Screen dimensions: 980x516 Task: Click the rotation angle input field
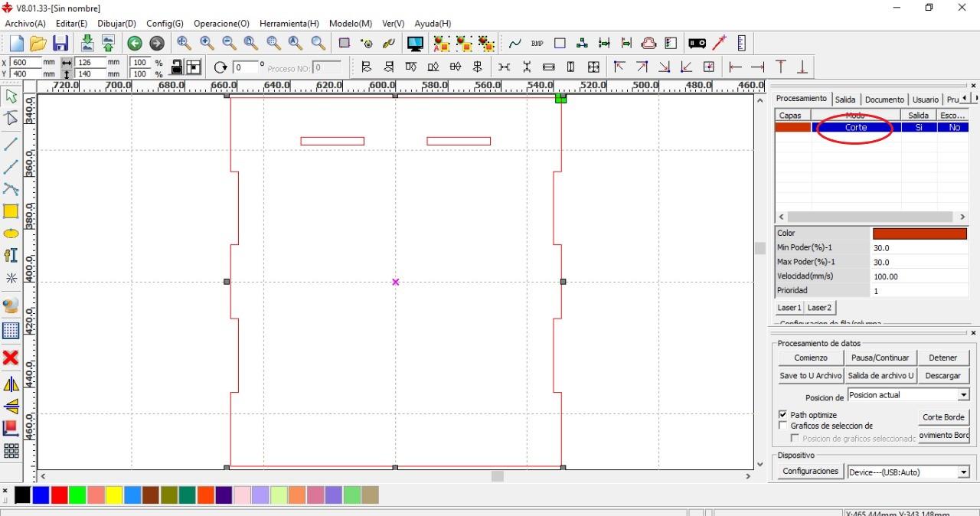pos(245,67)
